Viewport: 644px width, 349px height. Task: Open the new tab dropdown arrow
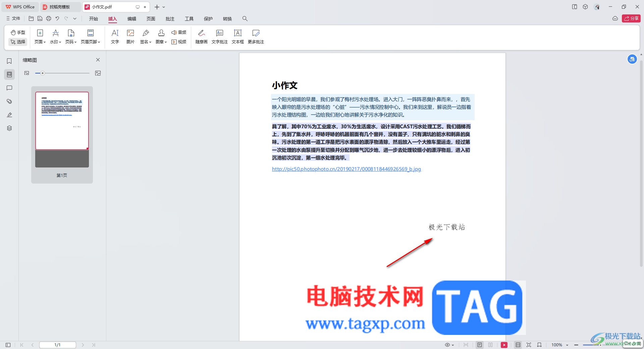pos(164,7)
